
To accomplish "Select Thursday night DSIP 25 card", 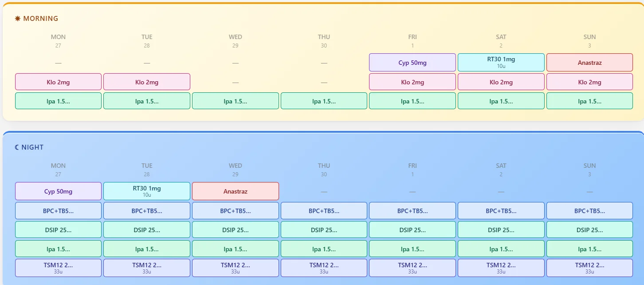I will [x=324, y=230].
